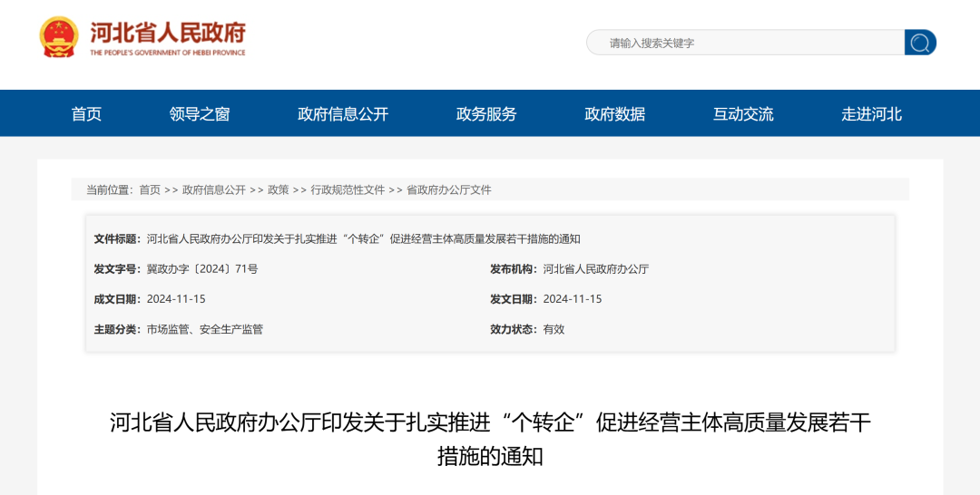Open the 政府数据 navigation item

[x=615, y=114]
